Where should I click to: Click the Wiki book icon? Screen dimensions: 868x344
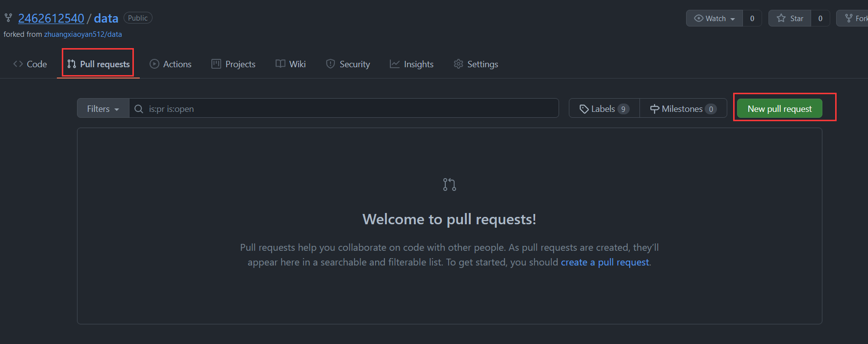point(281,64)
